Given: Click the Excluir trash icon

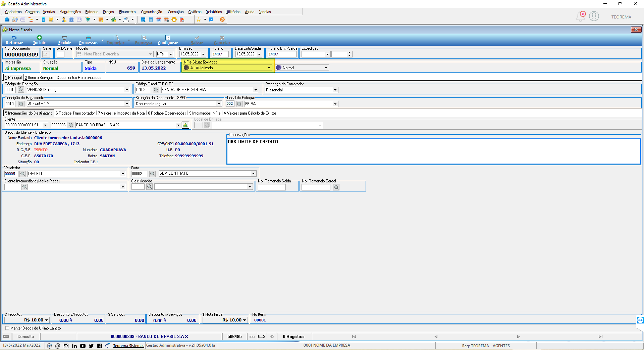Looking at the screenshot, I should [64, 38].
